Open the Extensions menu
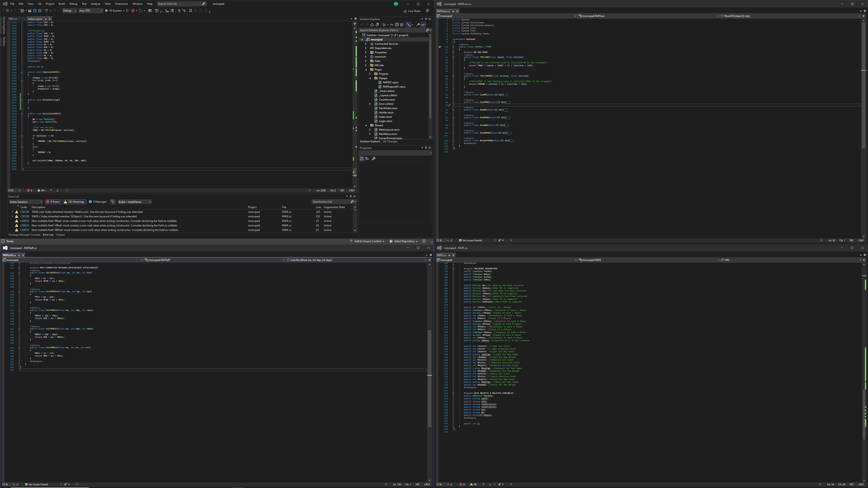The height and width of the screenshot is (488, 868). coord(121,4)
